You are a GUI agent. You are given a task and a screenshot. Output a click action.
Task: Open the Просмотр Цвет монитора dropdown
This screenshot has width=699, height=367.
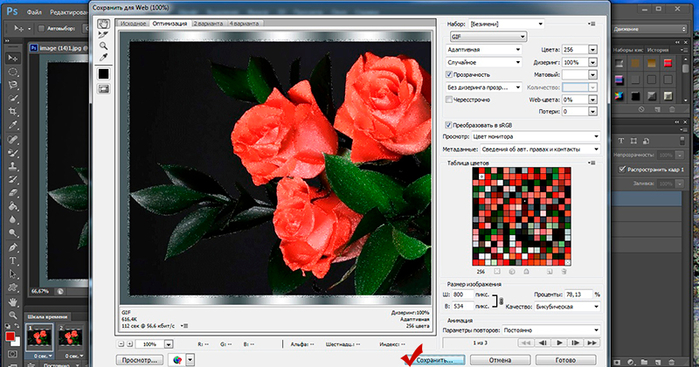[x=535, y=136]
